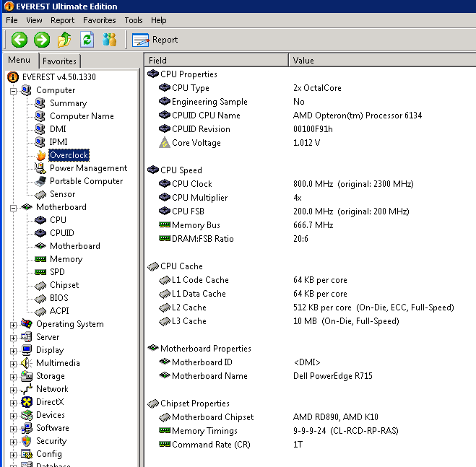476x467 pixels.
Task: Click the Portable Computer laptop icon
Action: (x=40, y=181)
